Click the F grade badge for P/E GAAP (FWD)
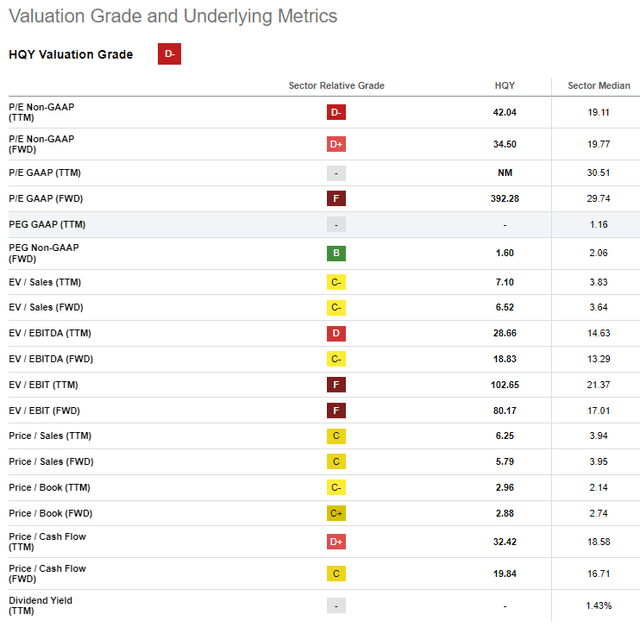The image size is (640, 627). click(x=336, y=199)
